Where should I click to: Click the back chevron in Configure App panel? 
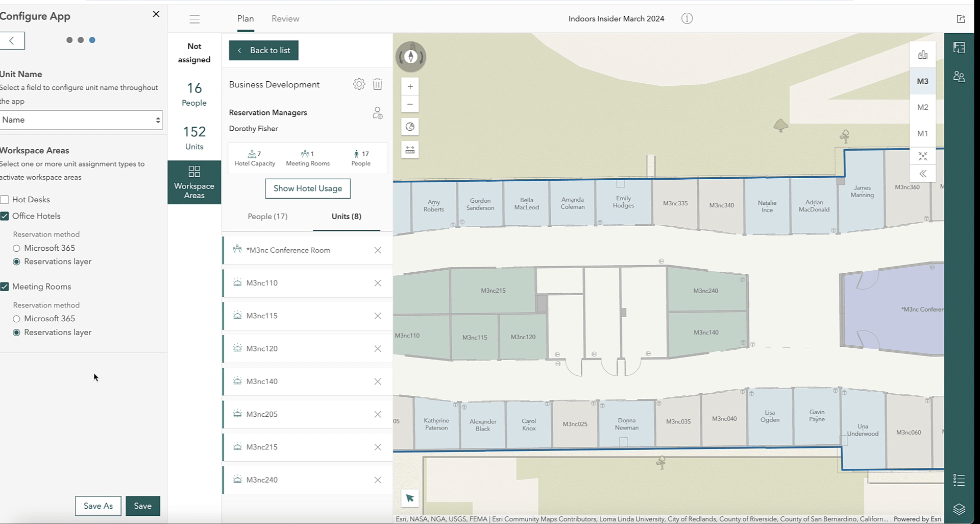pyautogui.click(x=11, y=40)
